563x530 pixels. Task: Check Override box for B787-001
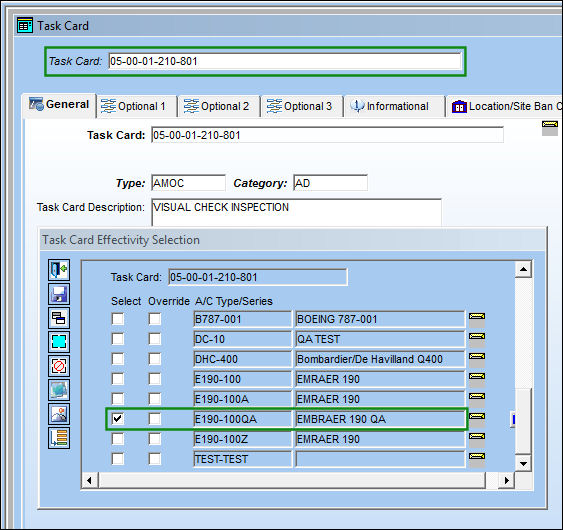[x=155, y=319]
